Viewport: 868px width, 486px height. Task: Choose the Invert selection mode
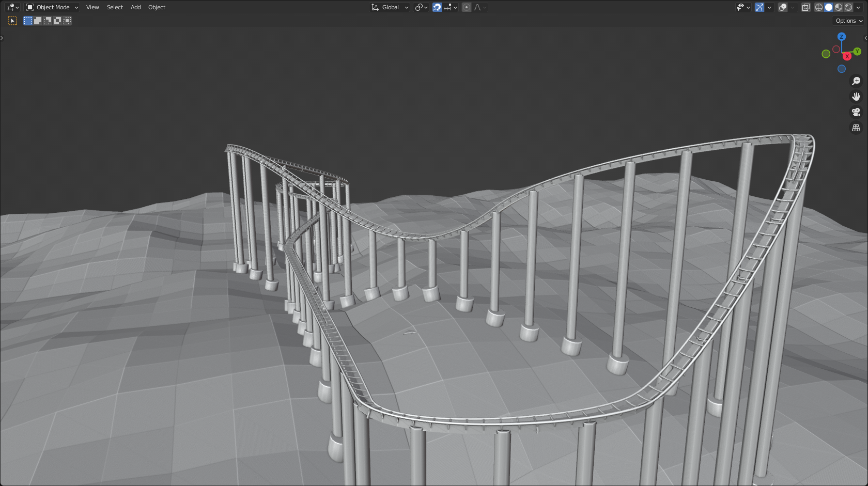[57, 21]
